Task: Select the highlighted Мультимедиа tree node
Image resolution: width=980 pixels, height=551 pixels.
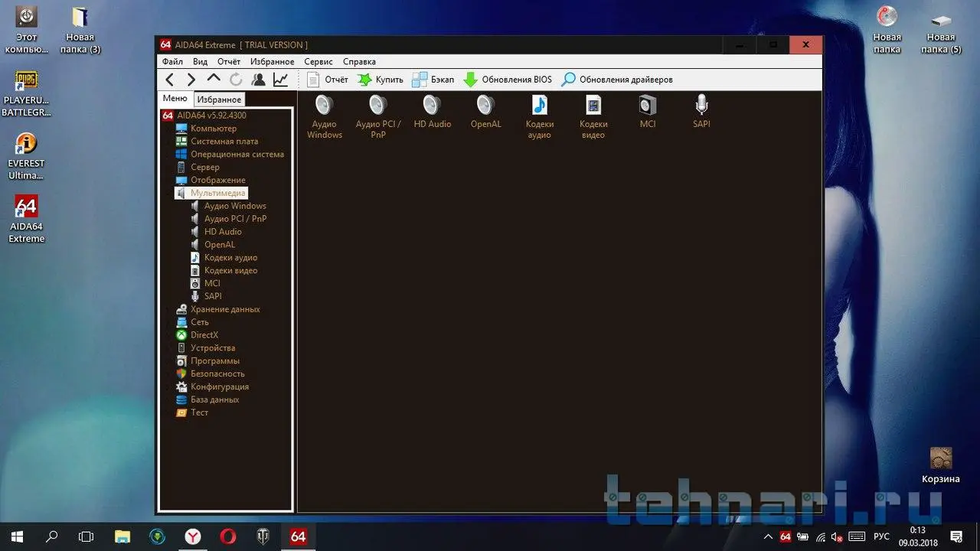Action: pos(211,193)
